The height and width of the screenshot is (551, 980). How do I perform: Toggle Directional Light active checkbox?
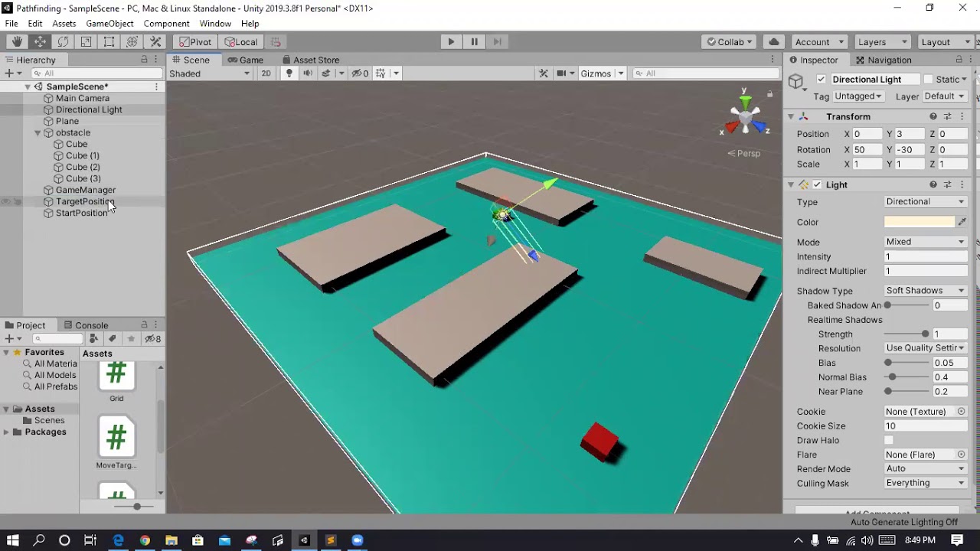[822, 80]
